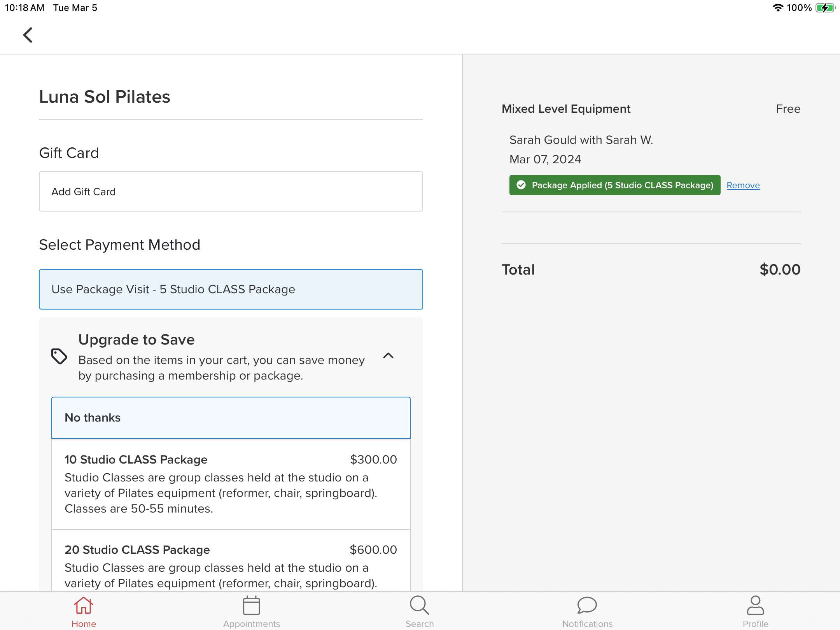Tap the battery indicator in status bar
This screenshot has height=630, width=840.
click(825, 8)
